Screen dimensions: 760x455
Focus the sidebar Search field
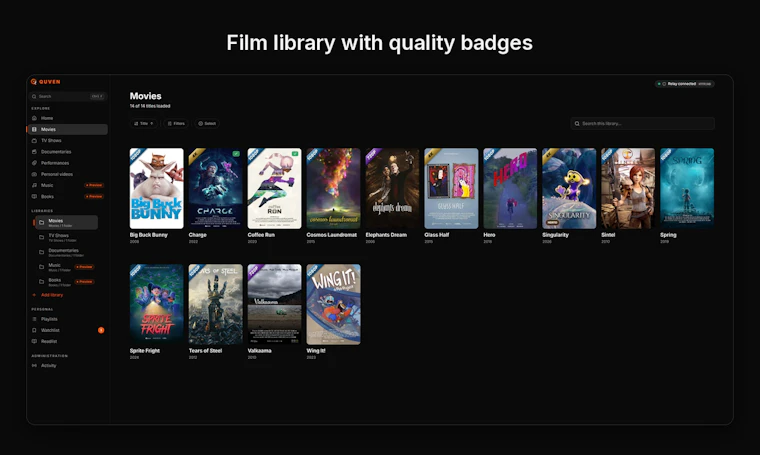click(67, 96)
